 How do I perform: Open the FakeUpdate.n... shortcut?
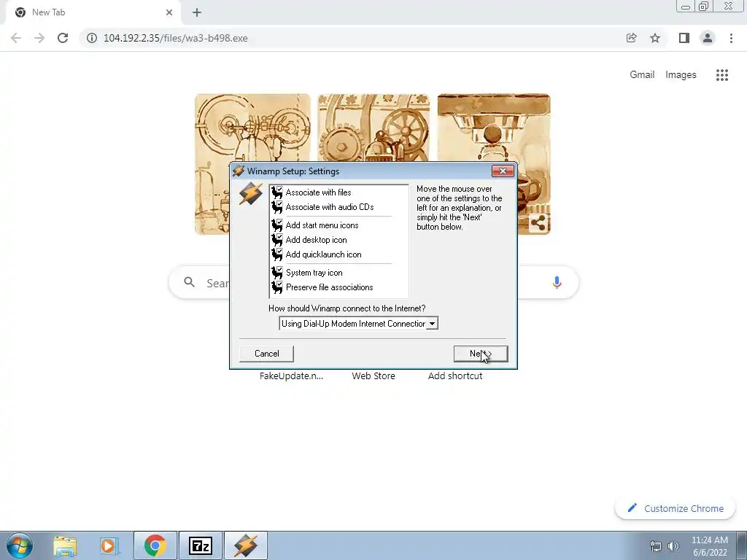(291, 376)
